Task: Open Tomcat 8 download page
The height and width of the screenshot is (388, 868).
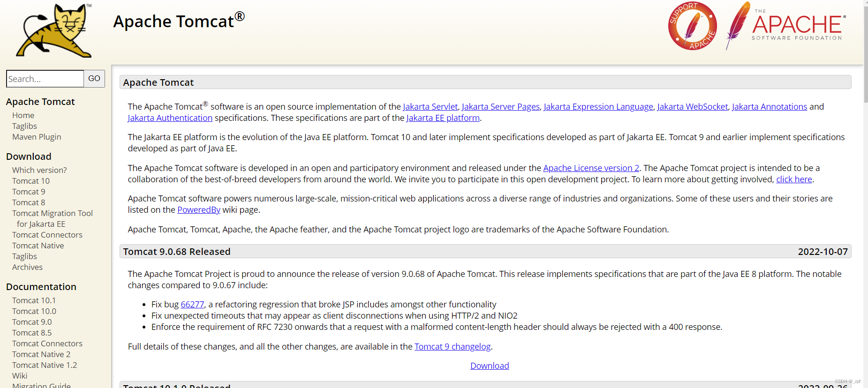Action: (x=29, y=202)
